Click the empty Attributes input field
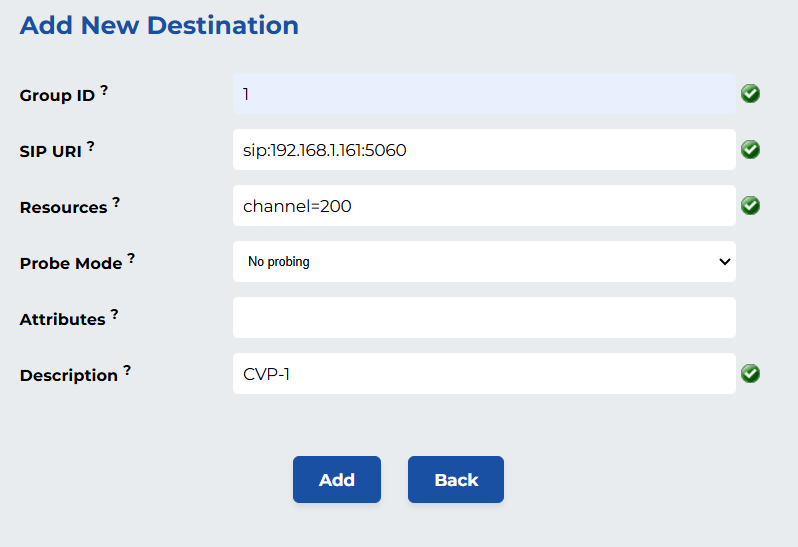 tap(484, 318)
